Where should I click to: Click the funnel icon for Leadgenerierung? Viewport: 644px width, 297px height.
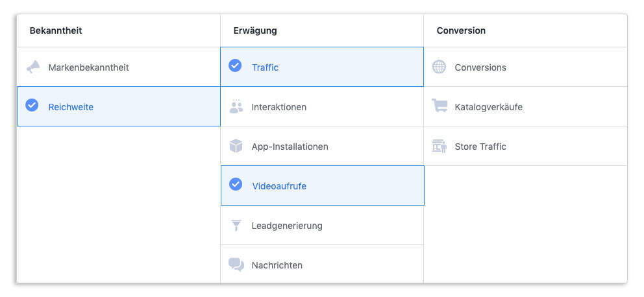pyautogui.click(x=236, y=226)
